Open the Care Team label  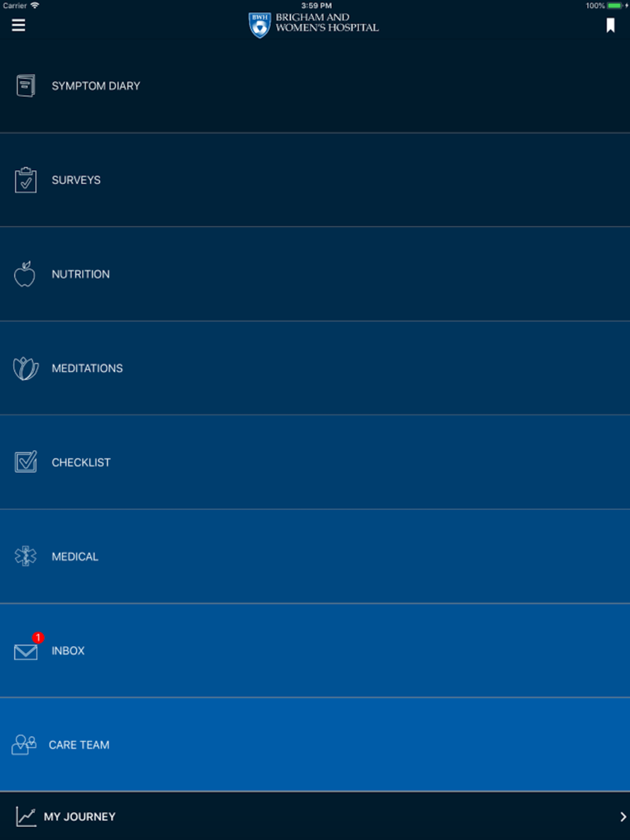pos(79,745)
